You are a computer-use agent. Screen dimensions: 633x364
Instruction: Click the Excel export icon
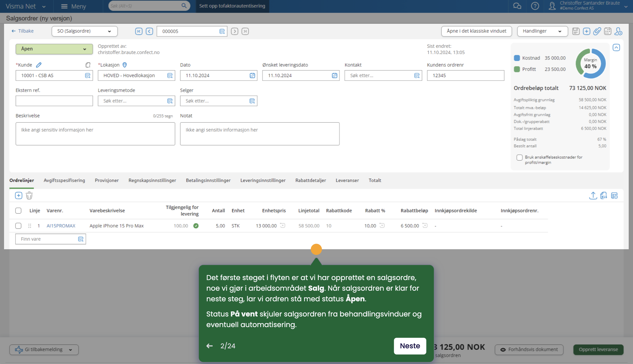pyautogui.click(x=604, y=196)
